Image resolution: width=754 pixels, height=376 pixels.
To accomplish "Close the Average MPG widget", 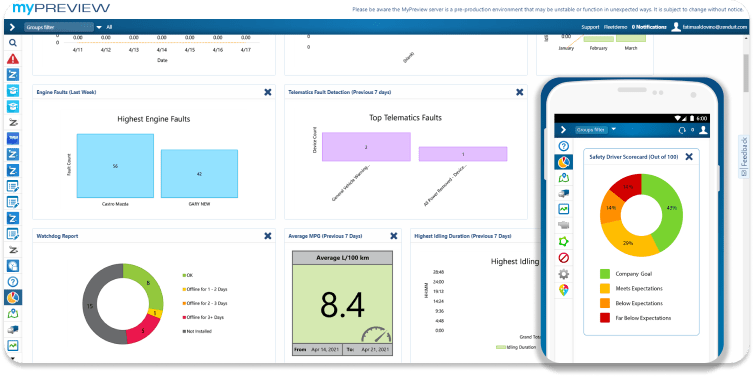I will [394, 236].
